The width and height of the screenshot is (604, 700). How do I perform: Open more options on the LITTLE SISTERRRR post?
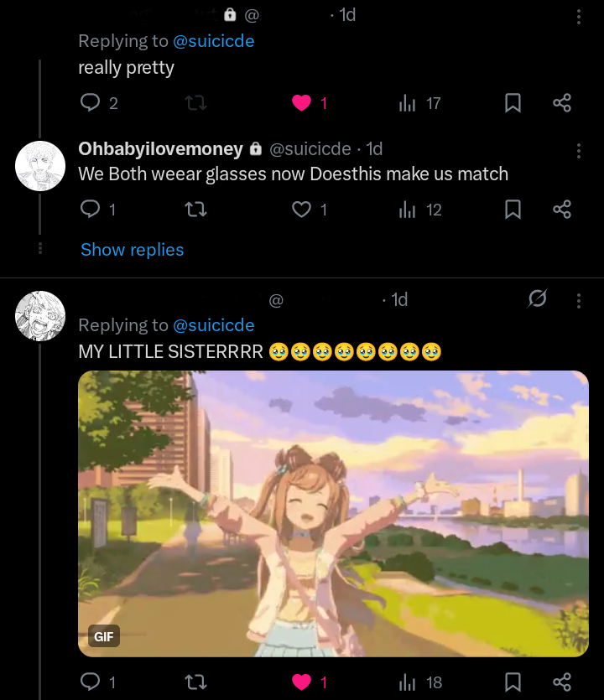point(579,300)
